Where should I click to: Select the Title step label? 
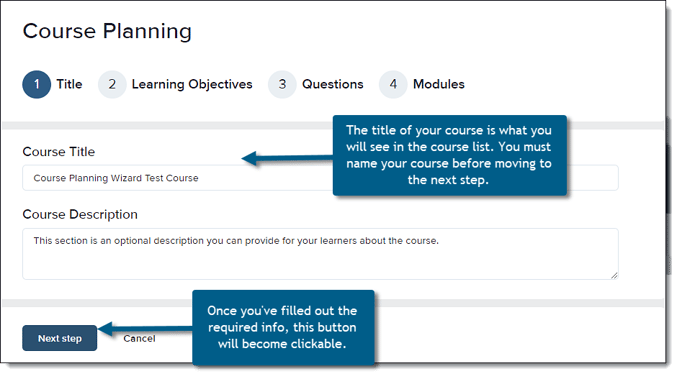click(x=69, y=84)
